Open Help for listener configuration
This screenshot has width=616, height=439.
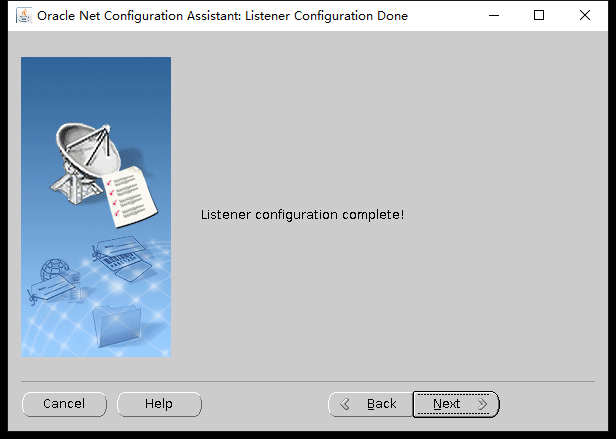pos(159,404)
